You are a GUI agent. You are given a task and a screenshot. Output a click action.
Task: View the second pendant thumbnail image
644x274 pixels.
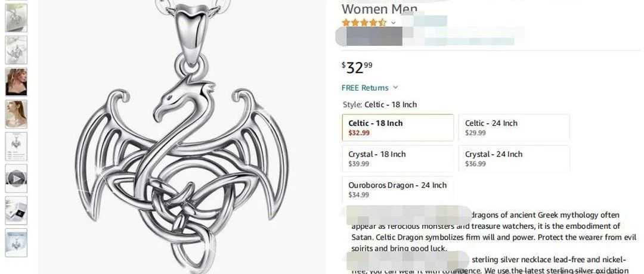click(x=17, y=49)
